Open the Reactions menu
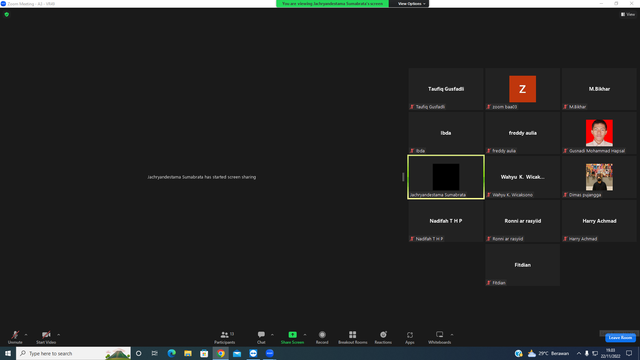This screenshot has height=360, width=640. [383, 337]
